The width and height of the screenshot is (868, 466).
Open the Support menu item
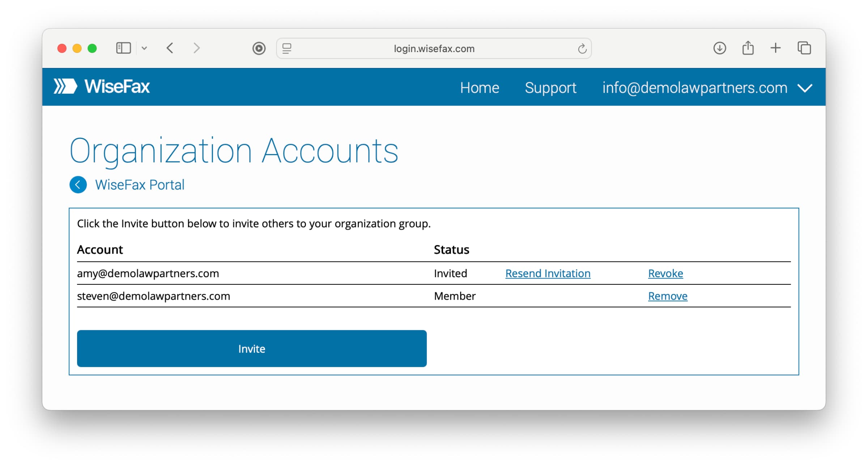[x=550, y=88]
